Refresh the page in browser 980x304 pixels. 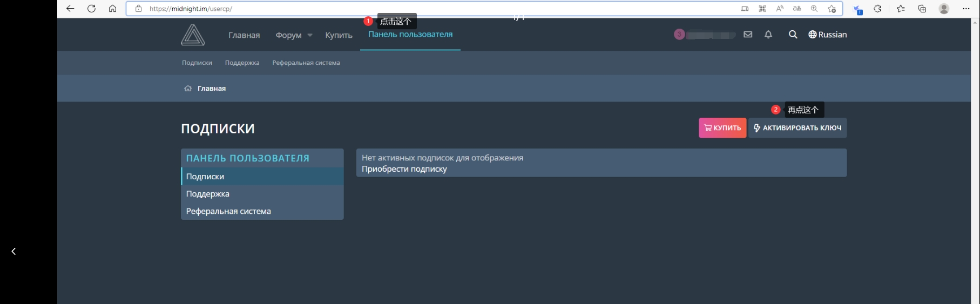click(91, 9)
